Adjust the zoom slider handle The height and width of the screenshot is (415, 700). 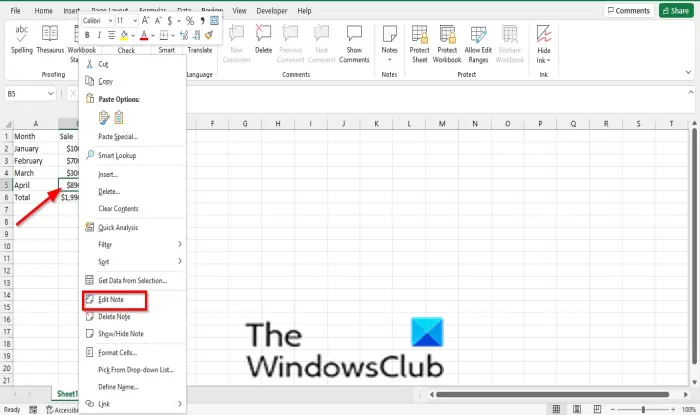click(x=643, y=409)
